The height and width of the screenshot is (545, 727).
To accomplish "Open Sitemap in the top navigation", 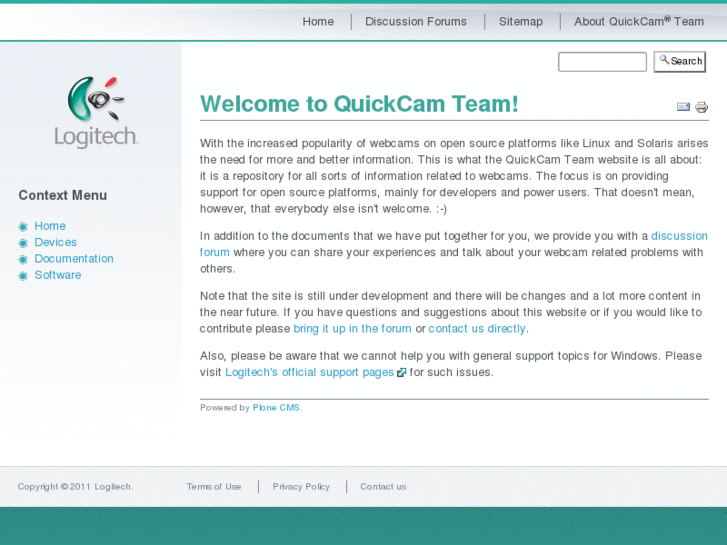I will [521, 22].
